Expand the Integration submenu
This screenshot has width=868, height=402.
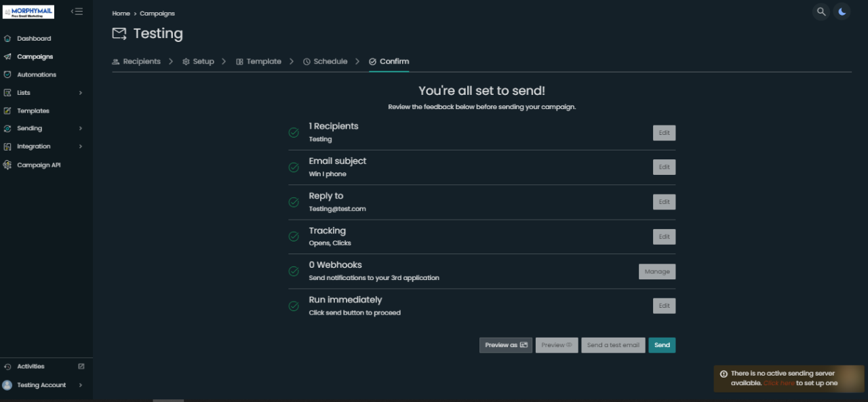[81, 146]
